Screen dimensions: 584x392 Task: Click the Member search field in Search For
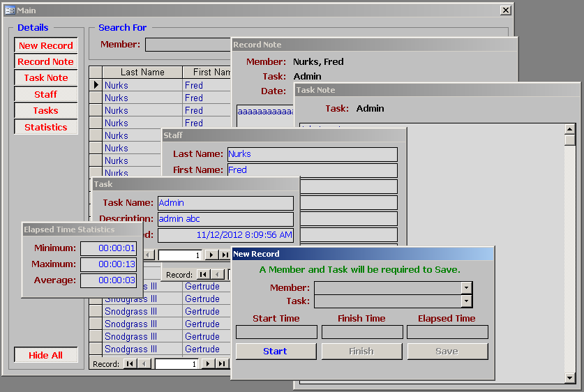[x=188, y=45]
